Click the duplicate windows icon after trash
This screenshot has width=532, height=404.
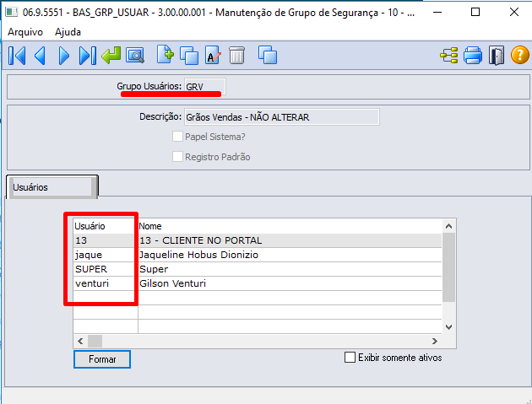(268, 55)
